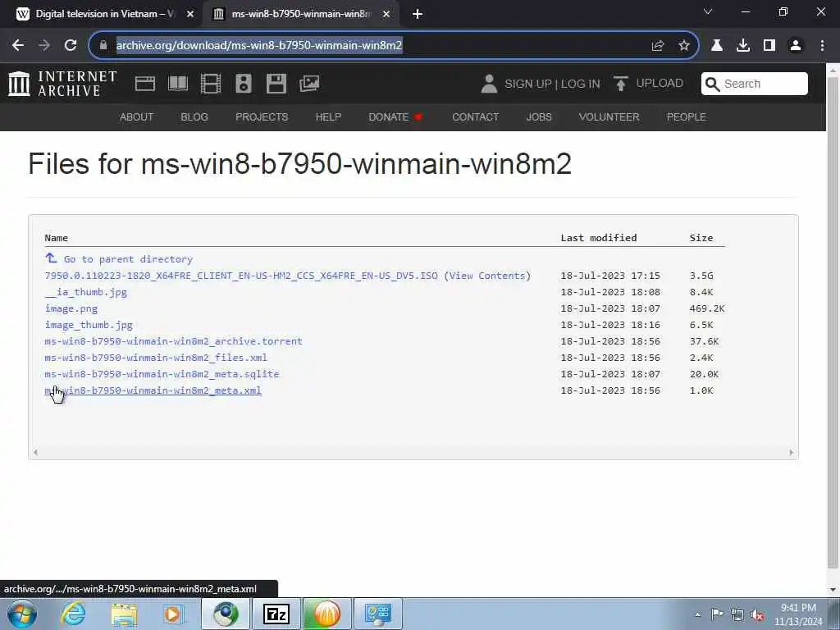Open the Web (Wayback) media icon
This screenshot has height=630, width=840.
(x=144, y=84)
